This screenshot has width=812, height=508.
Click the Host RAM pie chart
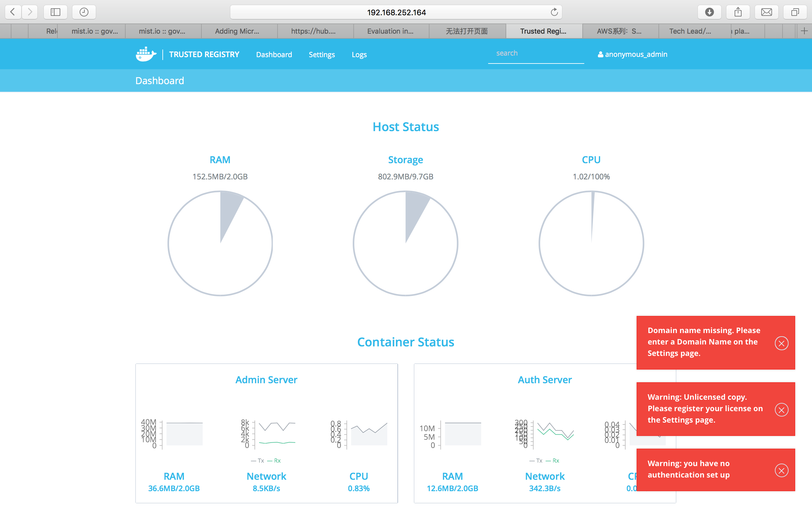pyautogui.click(x=220, y=243)
